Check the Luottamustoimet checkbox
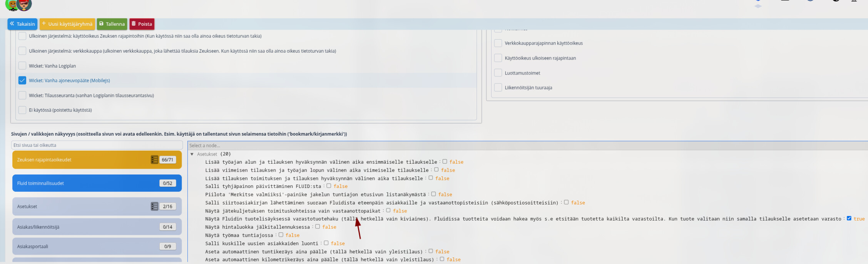Viewport: 868px width, 264px height. [x=498, y=73]
